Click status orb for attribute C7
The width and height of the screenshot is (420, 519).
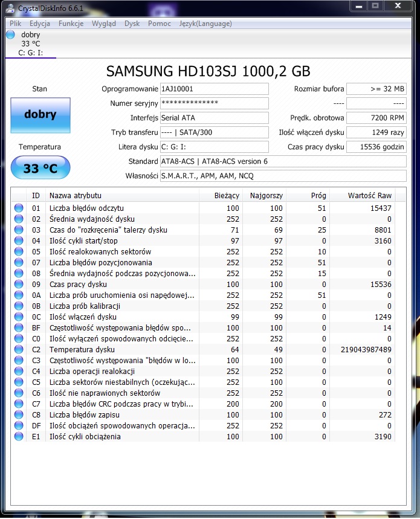(x=19, y=404)
